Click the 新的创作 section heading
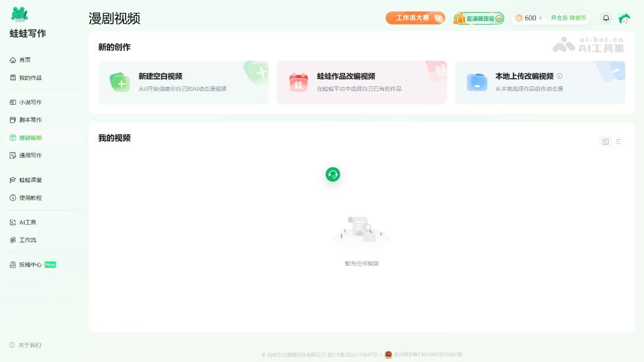644x362 pixels. coord(114,47)
